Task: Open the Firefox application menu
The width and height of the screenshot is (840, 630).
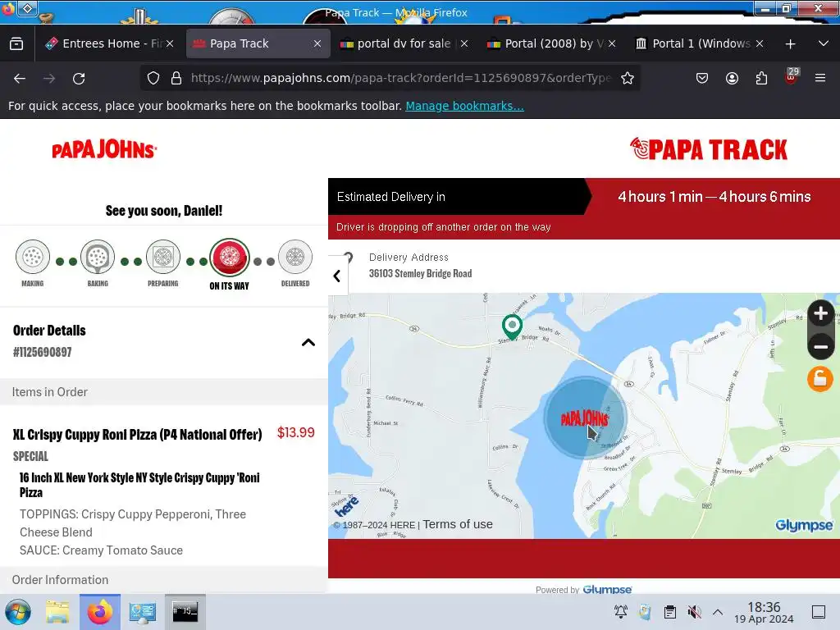Action: click(820, 78)
